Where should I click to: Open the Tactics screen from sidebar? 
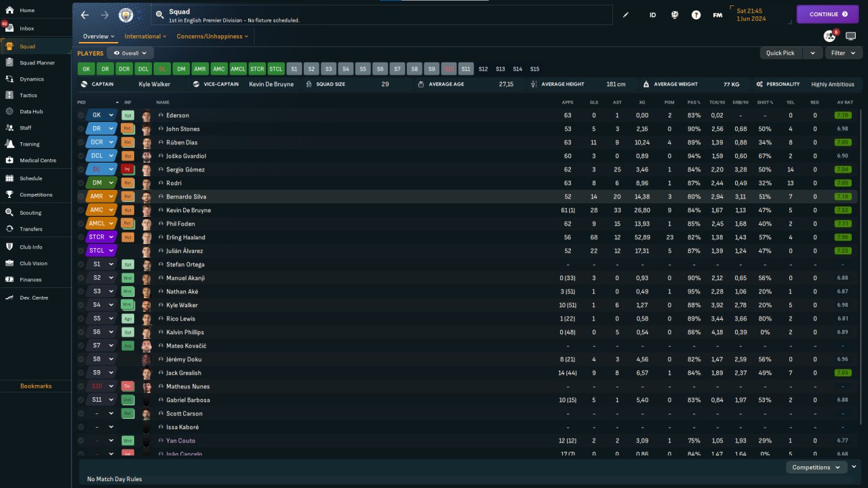[x=28, y=96]
